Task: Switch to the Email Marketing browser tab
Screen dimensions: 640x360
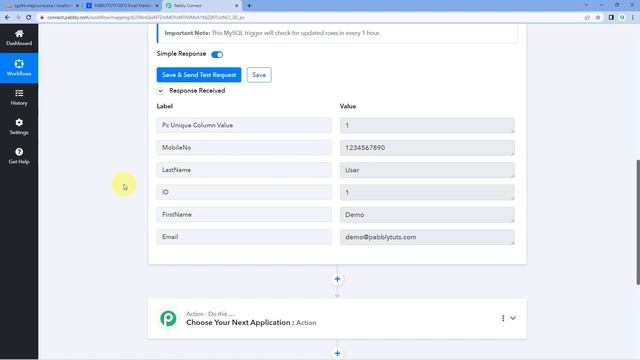Action: [121, 6]
